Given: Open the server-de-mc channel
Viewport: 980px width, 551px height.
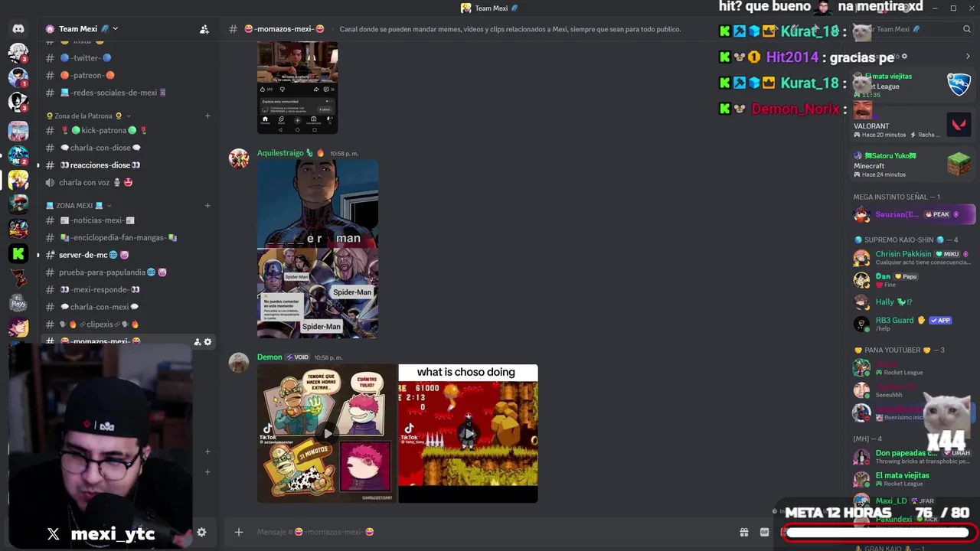Looking at the screenshot, I should pos(127,255).
